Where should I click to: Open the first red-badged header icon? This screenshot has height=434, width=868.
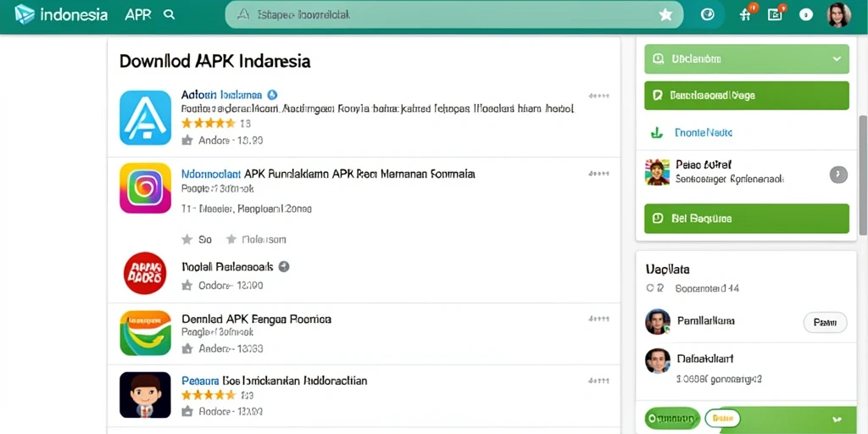tap(746, 14)
